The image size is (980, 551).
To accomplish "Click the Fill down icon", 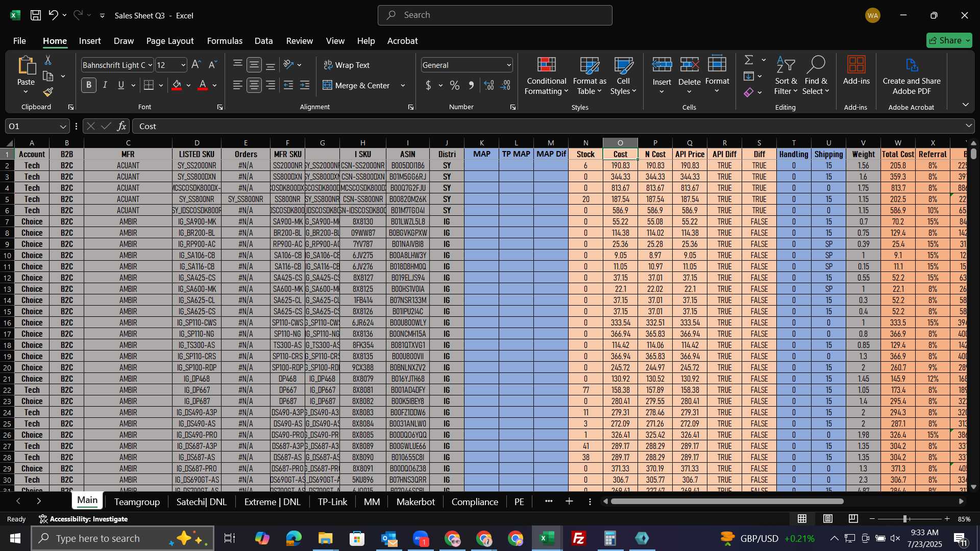I will [x=749, y=77].
